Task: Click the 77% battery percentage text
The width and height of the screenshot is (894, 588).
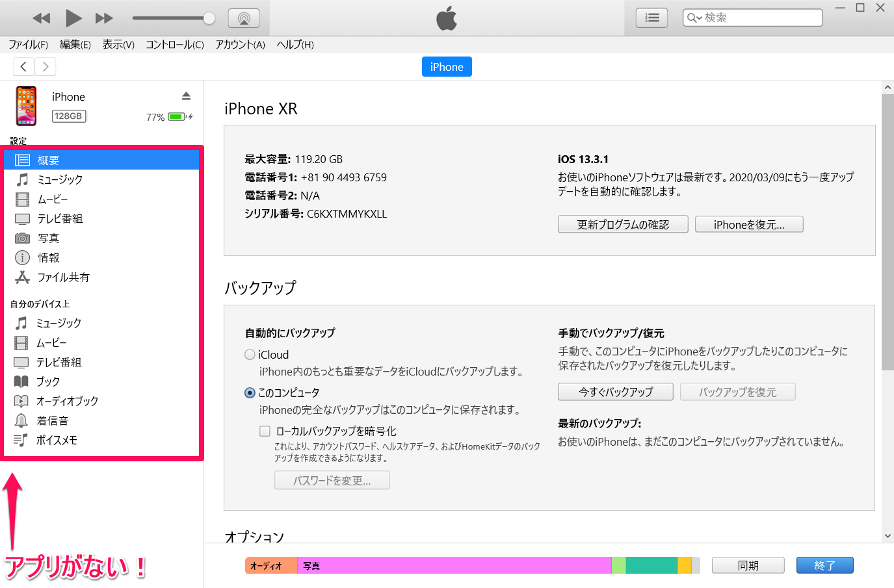Action: (x=155, y=117)
